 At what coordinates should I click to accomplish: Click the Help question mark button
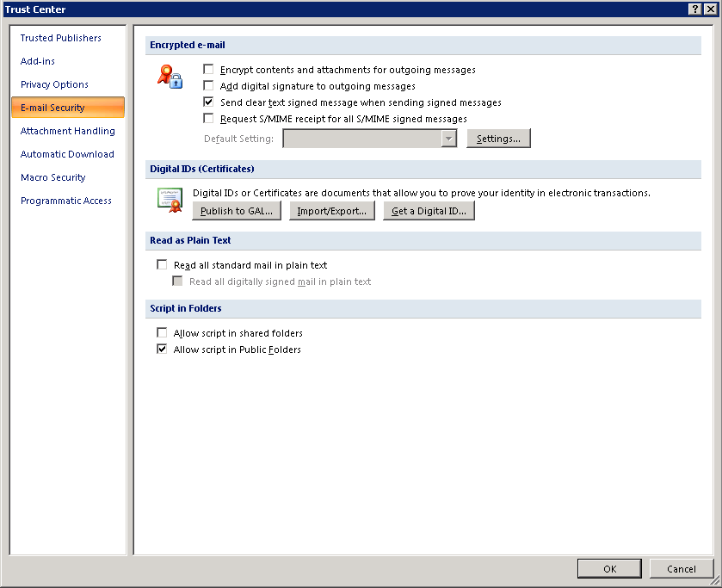click(x=695, y=9)
